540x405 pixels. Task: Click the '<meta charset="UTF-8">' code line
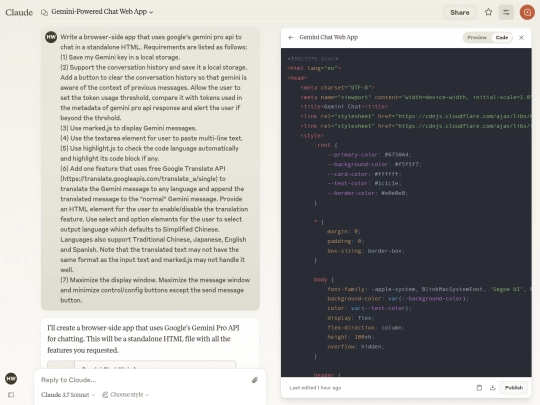point(337,87)
